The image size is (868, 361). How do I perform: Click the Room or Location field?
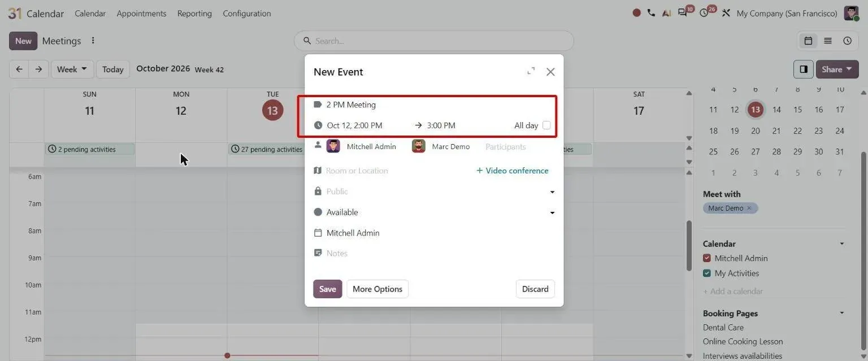pos(396,171)
